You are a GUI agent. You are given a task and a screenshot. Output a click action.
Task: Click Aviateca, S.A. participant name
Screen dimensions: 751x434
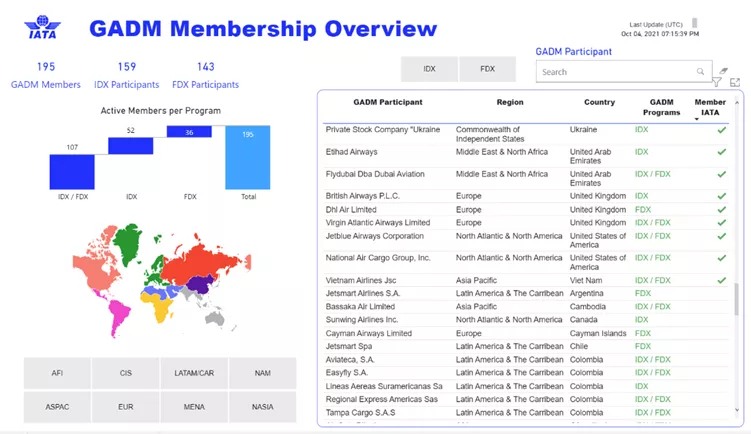[350, 360]
